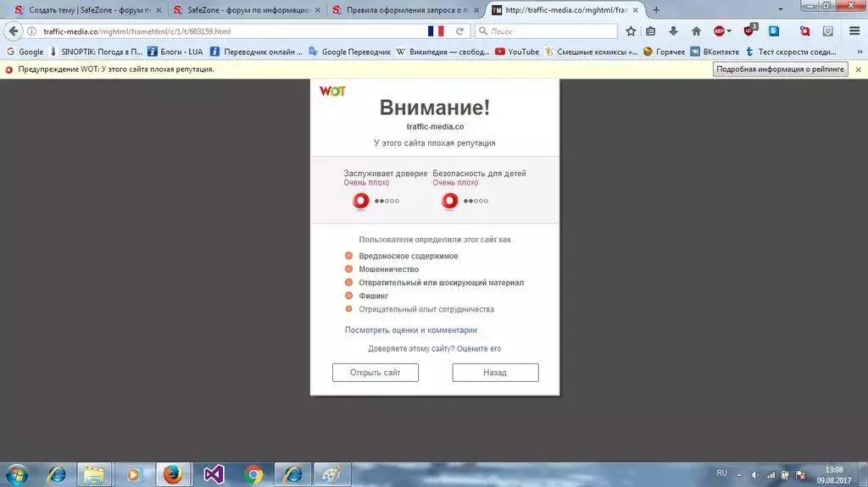Switch to 'SafeZone - форум по информацио' tab

[x=248, y=10]
